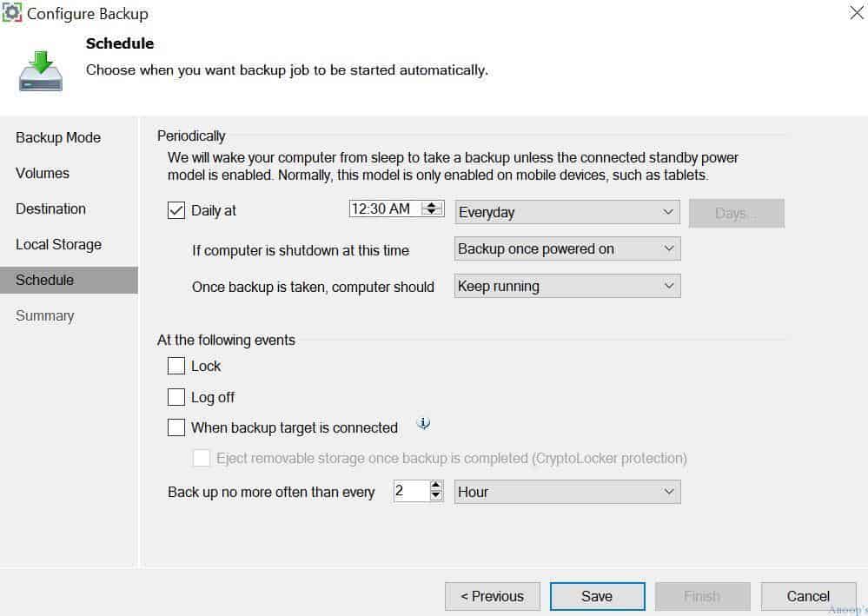Select Local Storage in the sidebar

point(59,244)
